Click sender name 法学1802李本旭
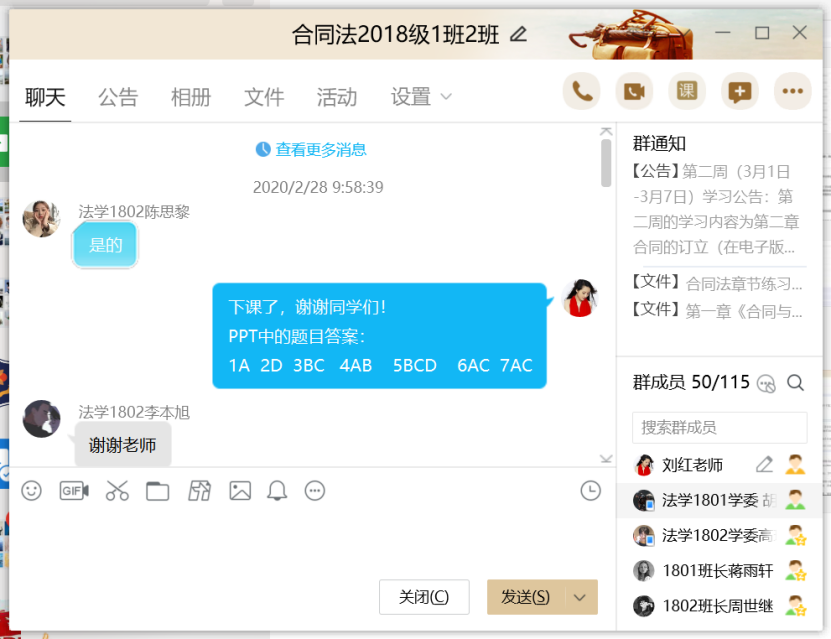This screenshot has width=831, height=639. pyautogui.click(x=134, y=412)
